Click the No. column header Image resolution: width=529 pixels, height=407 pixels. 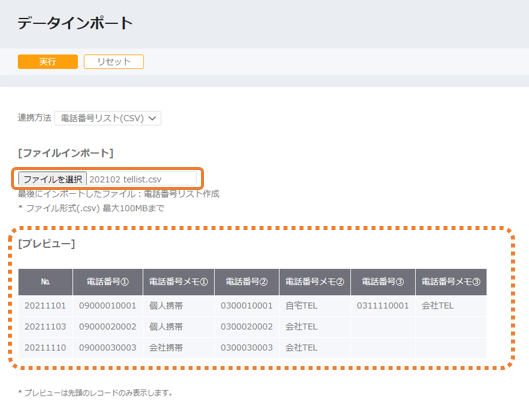(x=45, y=282)
